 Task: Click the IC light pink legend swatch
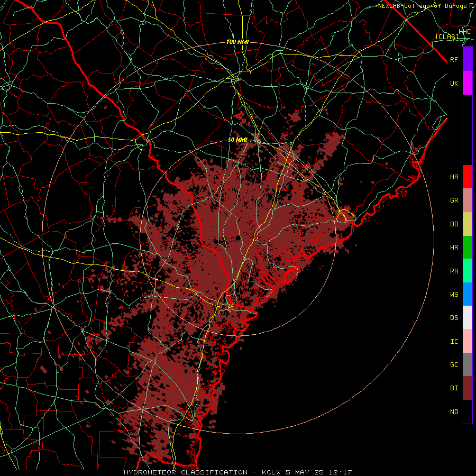click(467, 341)
